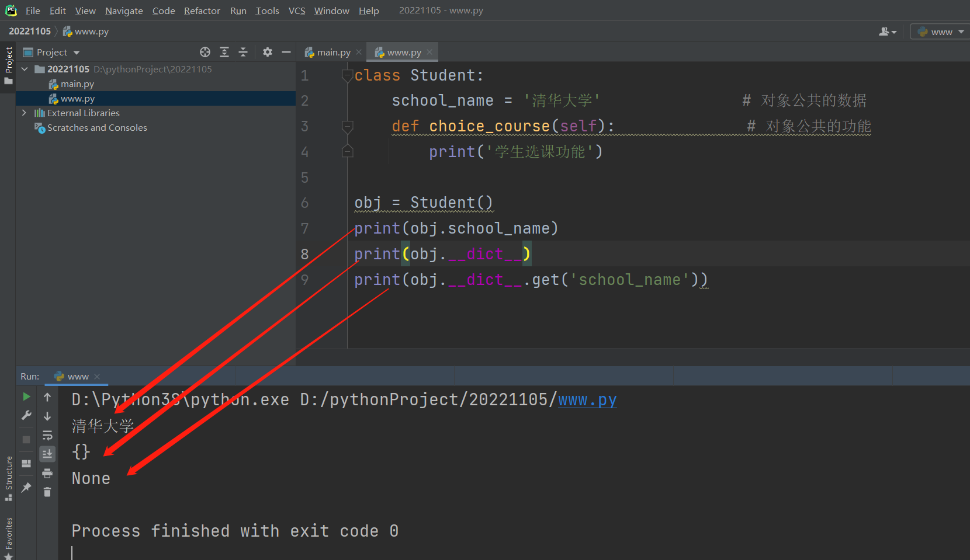
Task: Toggle the pin tab icon
Action: pos(26,488)
